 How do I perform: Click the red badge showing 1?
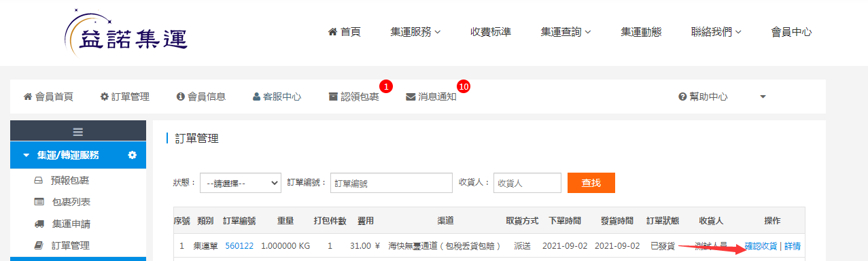pyautogui.click(x=386, y=86)
